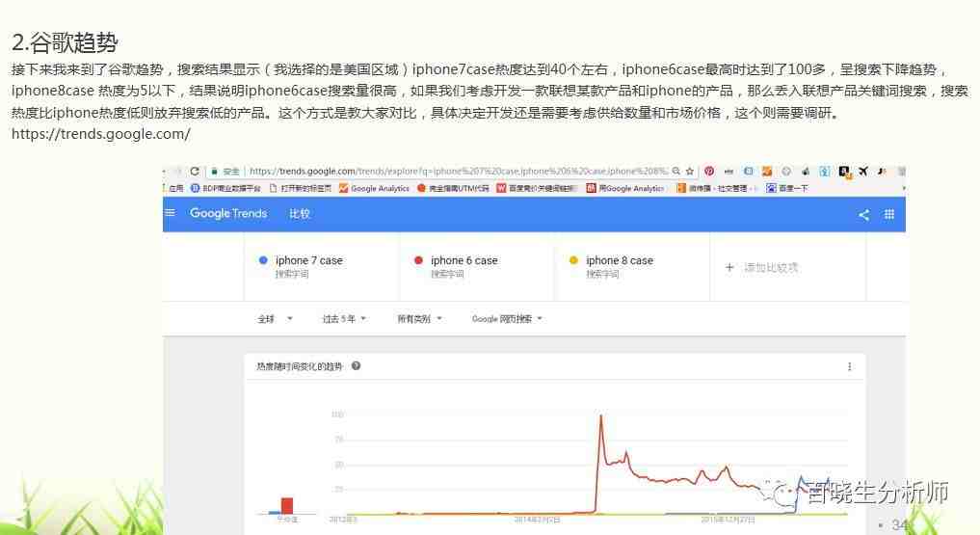This screenshot has width=980, height=535.
Task: Expand the 所有类别 category dropdown
Action: pos(419,319)
